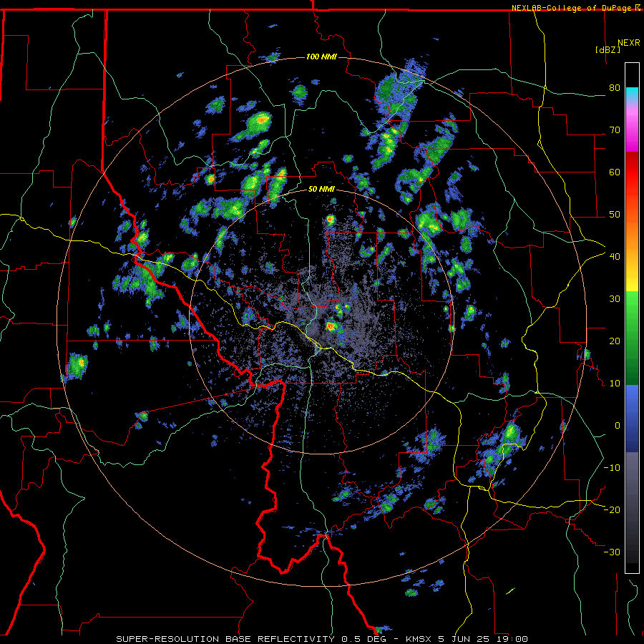
Task: Click the 20 value on the dBZ scale
Action: pos(615,341)
